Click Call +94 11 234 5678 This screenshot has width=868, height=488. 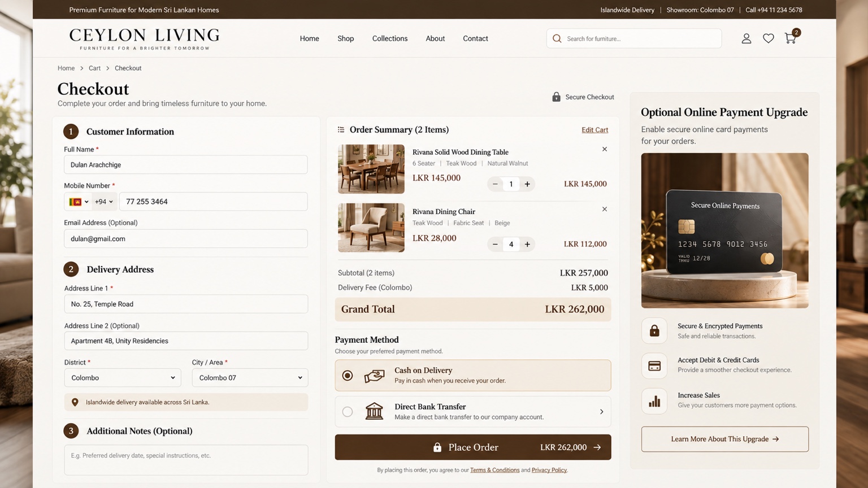click(x=774, y=10)
